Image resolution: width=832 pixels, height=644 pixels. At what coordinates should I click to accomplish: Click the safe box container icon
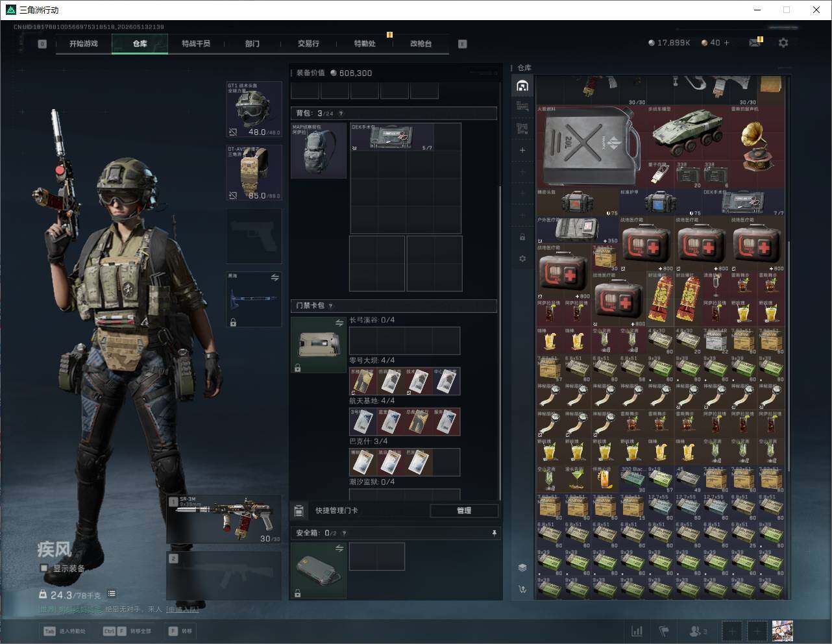point(318,570)
